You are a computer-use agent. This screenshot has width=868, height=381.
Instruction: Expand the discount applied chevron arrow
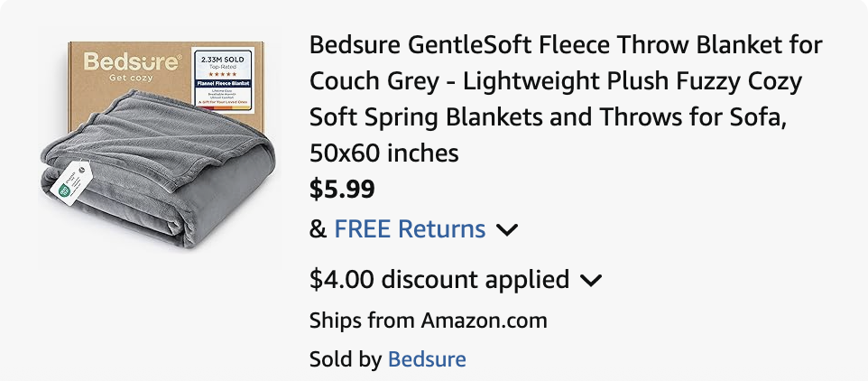point(591,281)
